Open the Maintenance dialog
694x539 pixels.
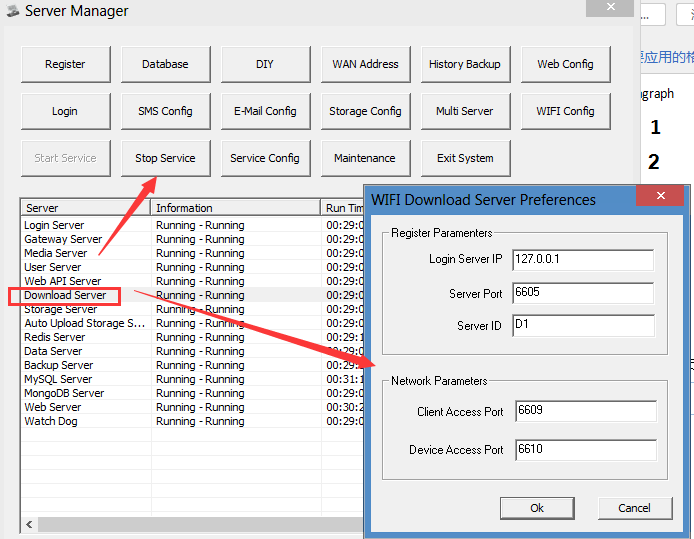click(x=366, y=158)
